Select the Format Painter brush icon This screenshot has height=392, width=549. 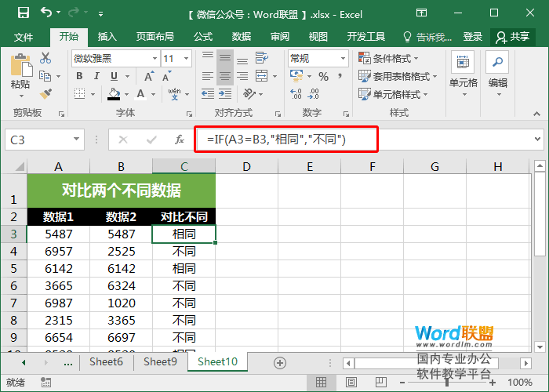point(45,94)
